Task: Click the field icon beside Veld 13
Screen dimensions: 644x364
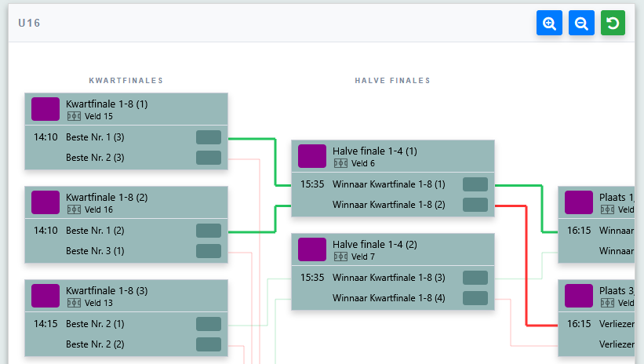Action: pos(74,303)
